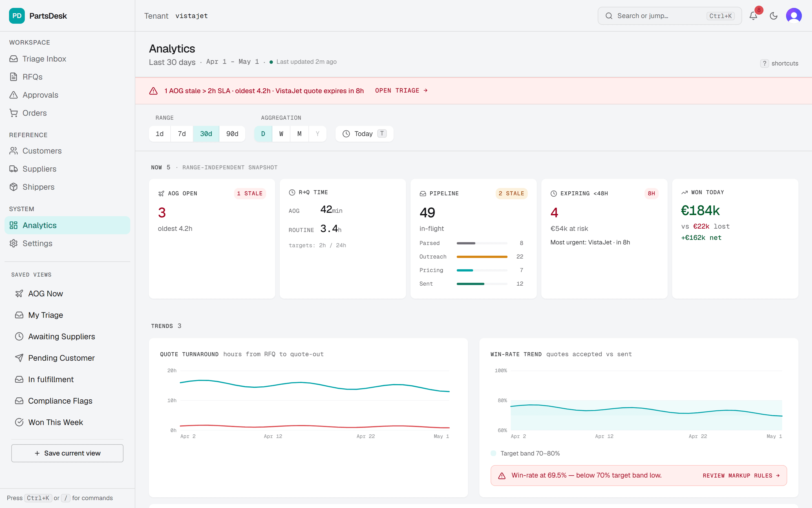812x508 pixels.
Task: Click the Triage Inbox tray icon
Action: coord(14,59)
